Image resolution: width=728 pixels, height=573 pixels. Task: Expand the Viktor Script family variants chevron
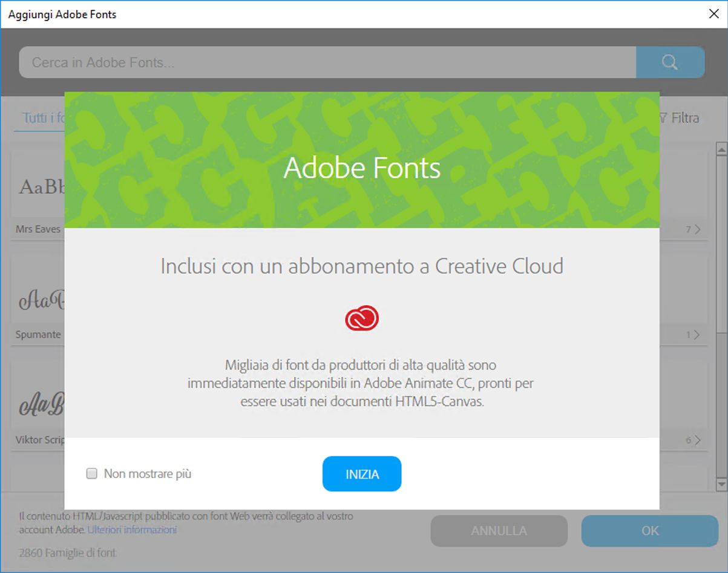[x=696, y=440]
